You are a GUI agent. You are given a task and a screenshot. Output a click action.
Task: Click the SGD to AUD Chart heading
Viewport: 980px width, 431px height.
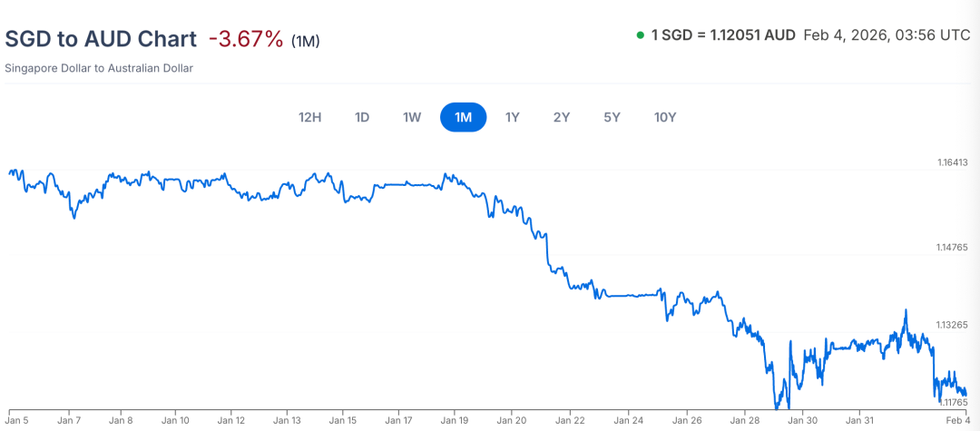101,39
